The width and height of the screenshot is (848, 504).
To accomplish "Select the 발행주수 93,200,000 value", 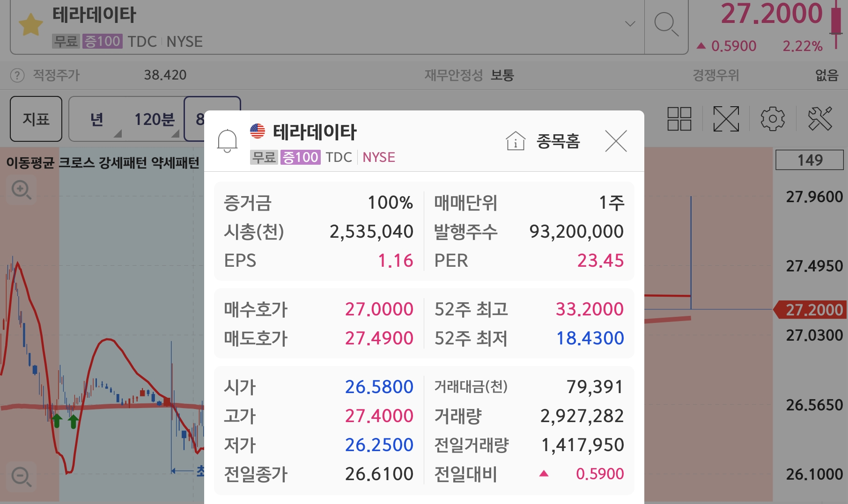I will [x=576, y=232].
